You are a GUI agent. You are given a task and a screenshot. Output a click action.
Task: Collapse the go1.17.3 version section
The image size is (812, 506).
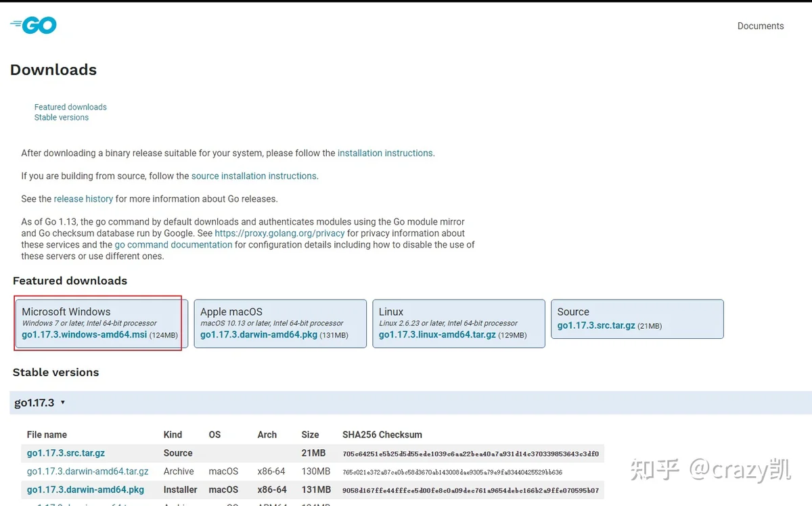point(63,402)
